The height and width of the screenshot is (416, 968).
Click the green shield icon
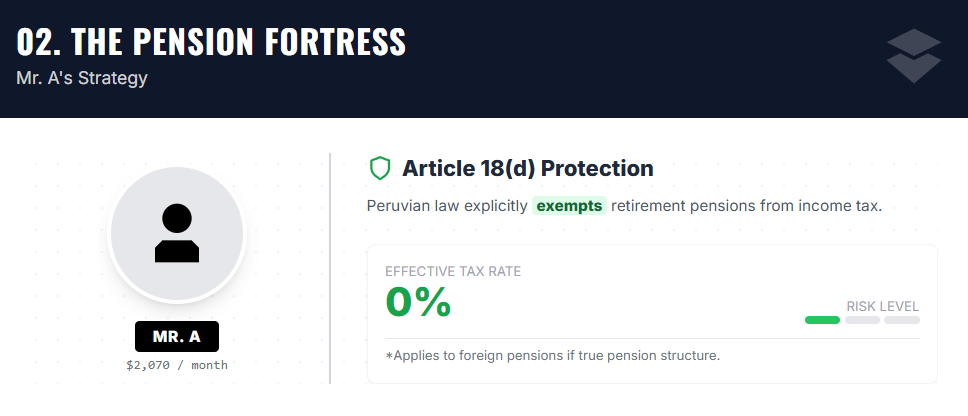tap(380, 168)
